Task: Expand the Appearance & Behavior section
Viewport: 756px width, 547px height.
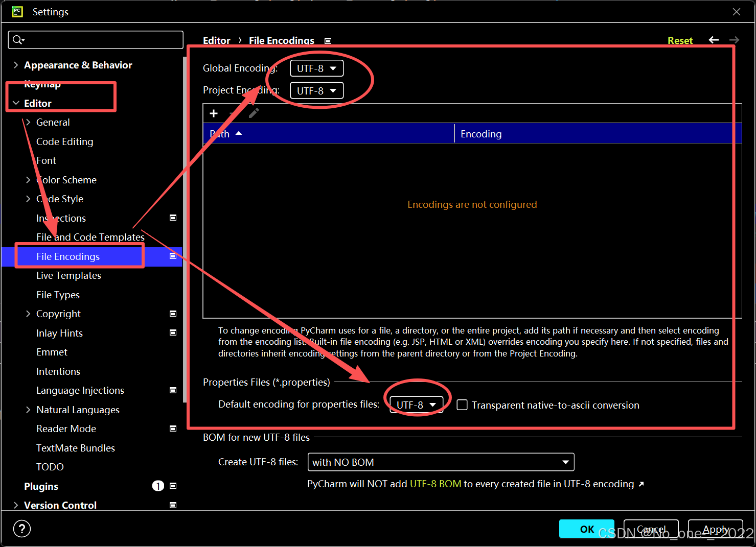Action: click(x=16, y=65)
